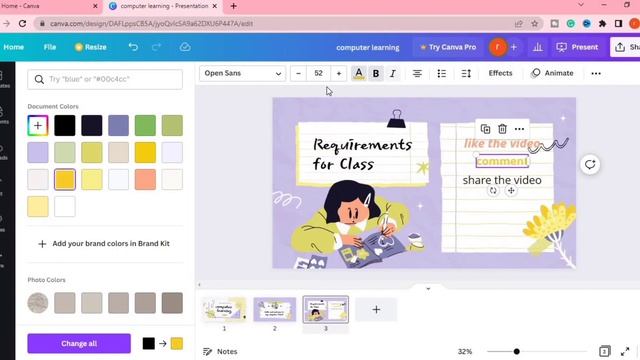Viewport: 640px width, 360px height.
Task: Click the photo thumbnail in Photo Colors
Action: 38,303
